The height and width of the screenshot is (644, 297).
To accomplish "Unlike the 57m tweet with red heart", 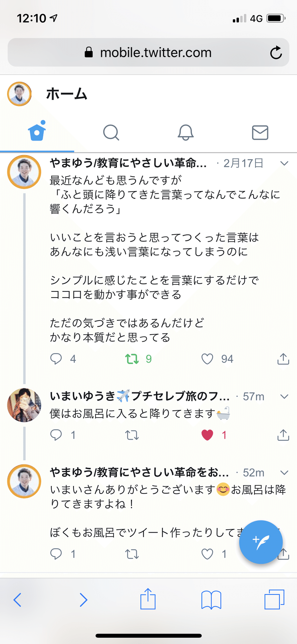I will pyautogui.click(x=207, y=435).
